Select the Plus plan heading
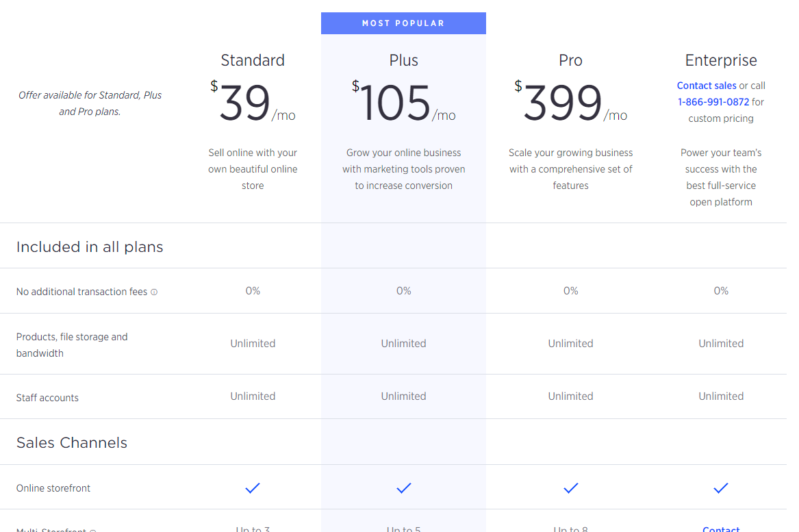Screen dimensions: 799x532 coord(403,60)
